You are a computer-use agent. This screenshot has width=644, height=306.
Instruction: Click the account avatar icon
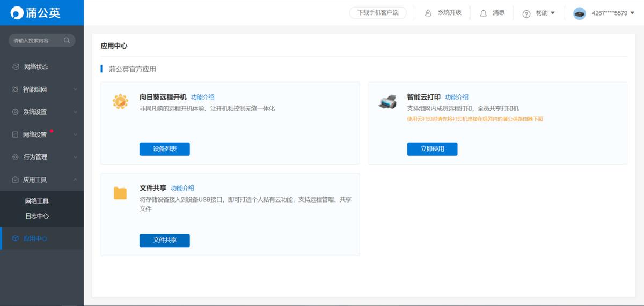tap(580, 13)
